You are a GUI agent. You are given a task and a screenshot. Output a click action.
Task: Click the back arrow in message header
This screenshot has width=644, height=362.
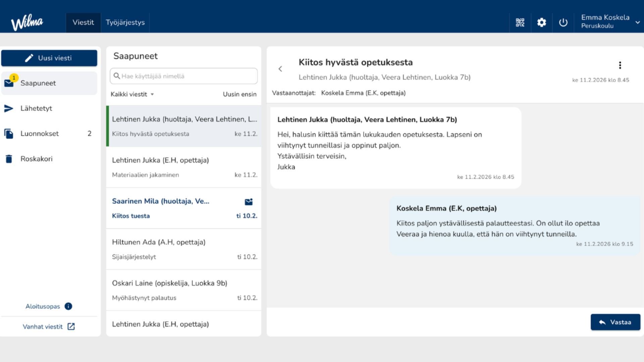tap(280, 69)
